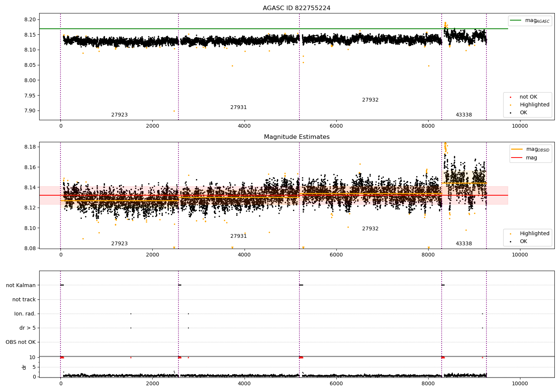Viewport: 560px width, 392px height.
Task: Click the "AGASC ID 822755224" plot title
Action: pyautogui.click(x=296, y=8)
